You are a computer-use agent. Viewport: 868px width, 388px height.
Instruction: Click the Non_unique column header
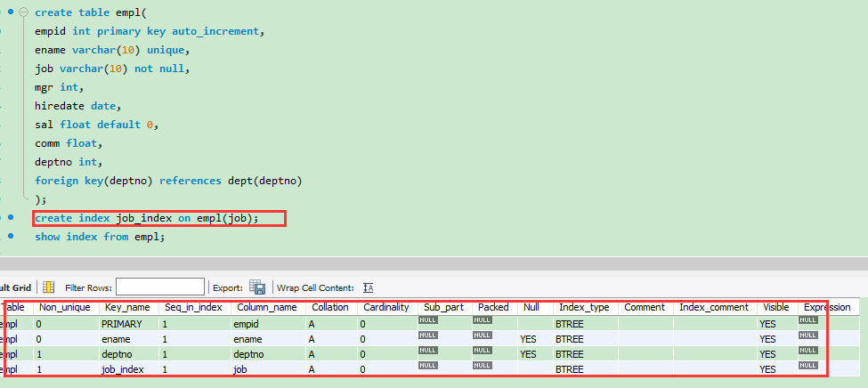click(x=66, y=307)
